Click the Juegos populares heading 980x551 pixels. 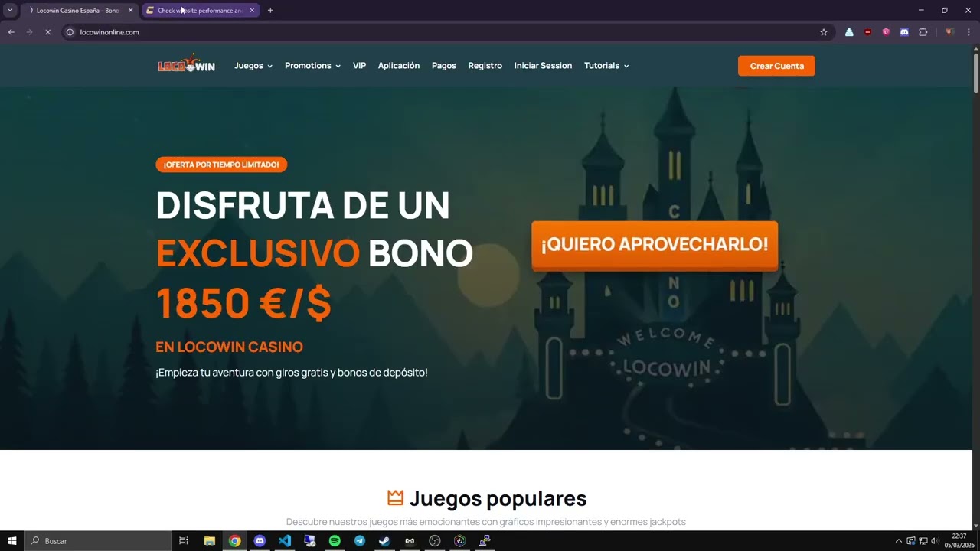(x=498, y=499)
